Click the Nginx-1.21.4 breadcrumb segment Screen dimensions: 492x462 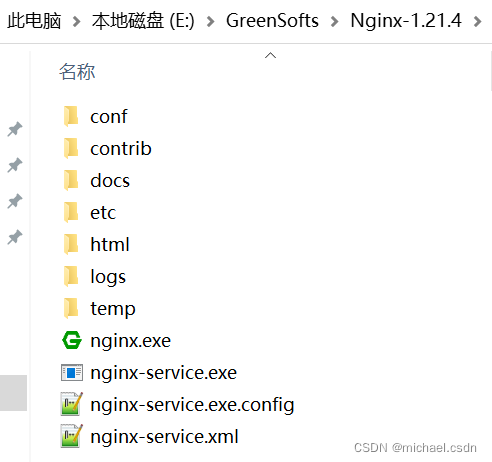[x=406, y=21]
